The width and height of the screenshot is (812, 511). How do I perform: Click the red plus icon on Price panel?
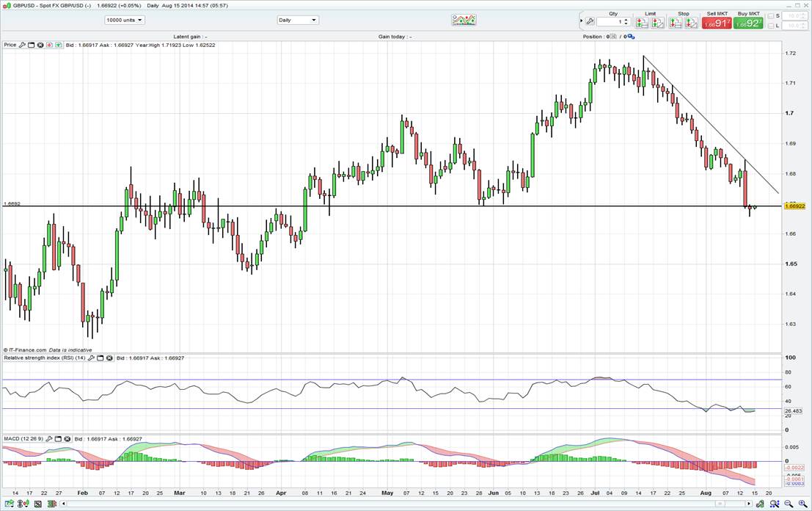click(x=49, y=45)
